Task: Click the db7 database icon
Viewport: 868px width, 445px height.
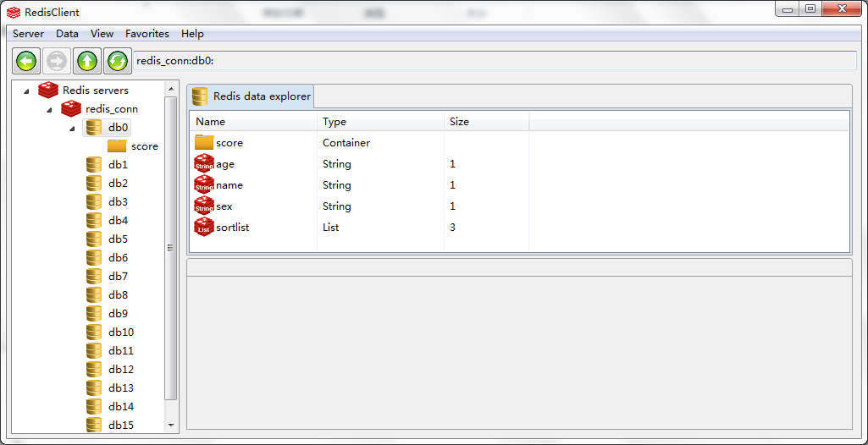Action: (x=94, y=277)
